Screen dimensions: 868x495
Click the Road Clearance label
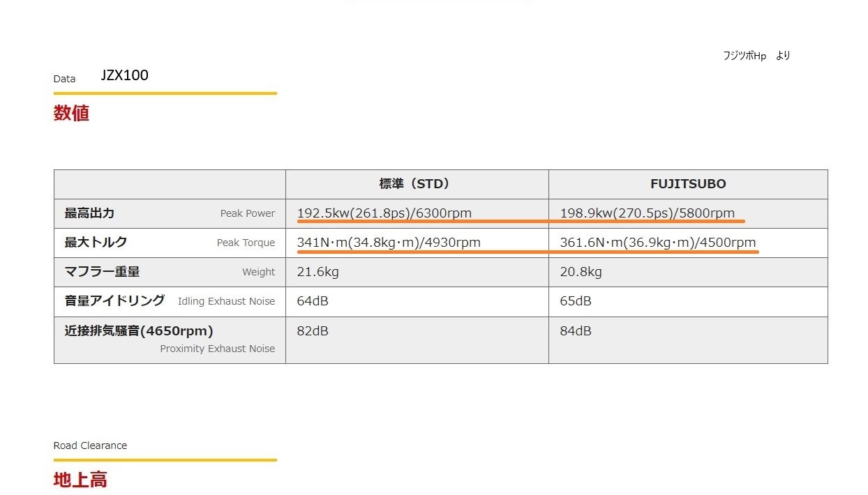pos(90,445)
